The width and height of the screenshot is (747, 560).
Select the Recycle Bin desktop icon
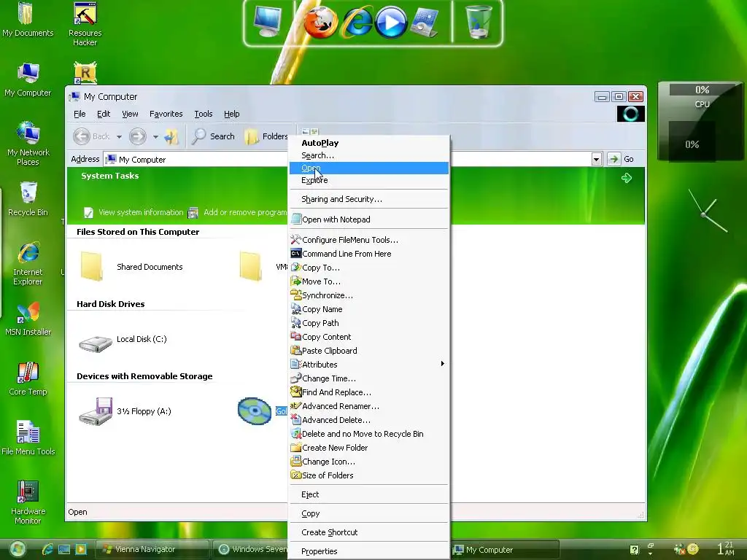click(28, 198)
